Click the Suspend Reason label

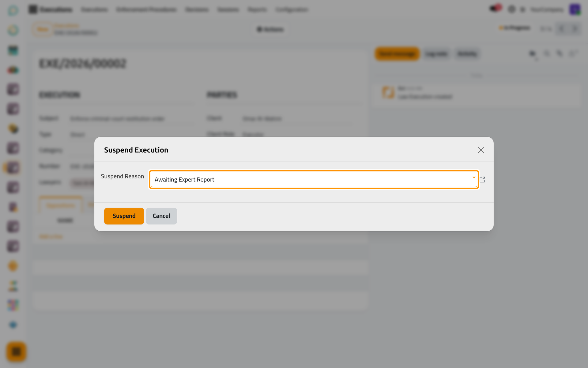122,176
